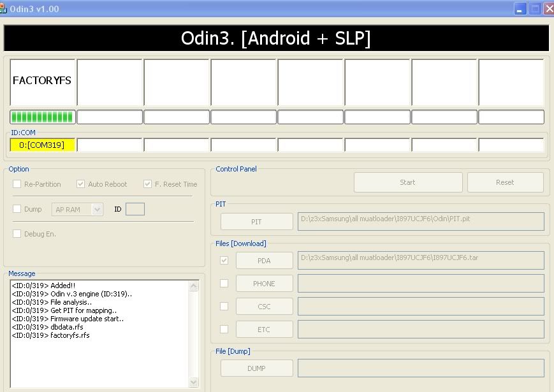554x392 pixels.
Task: Click the Message log scroll up arrow
Action: [x=194, y=286]
